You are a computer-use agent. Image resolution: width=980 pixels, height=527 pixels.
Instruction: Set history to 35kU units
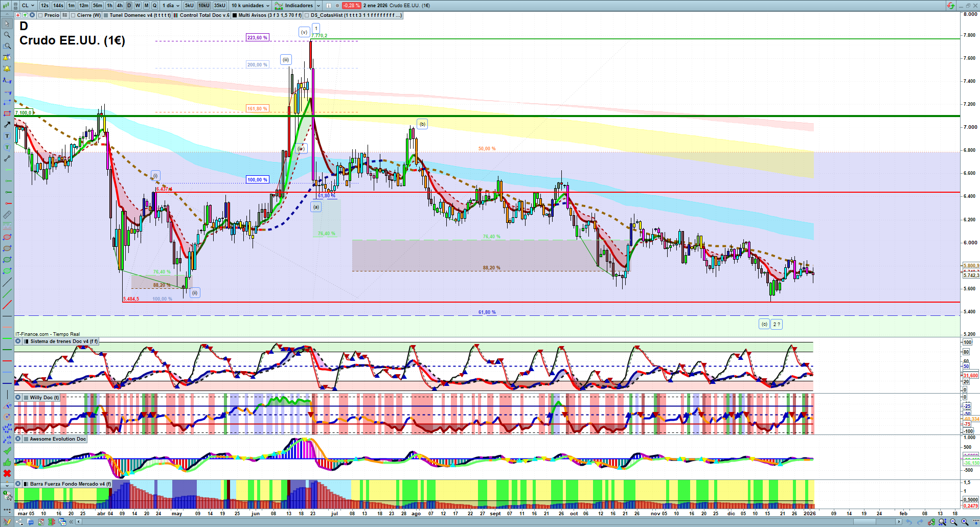220,6
